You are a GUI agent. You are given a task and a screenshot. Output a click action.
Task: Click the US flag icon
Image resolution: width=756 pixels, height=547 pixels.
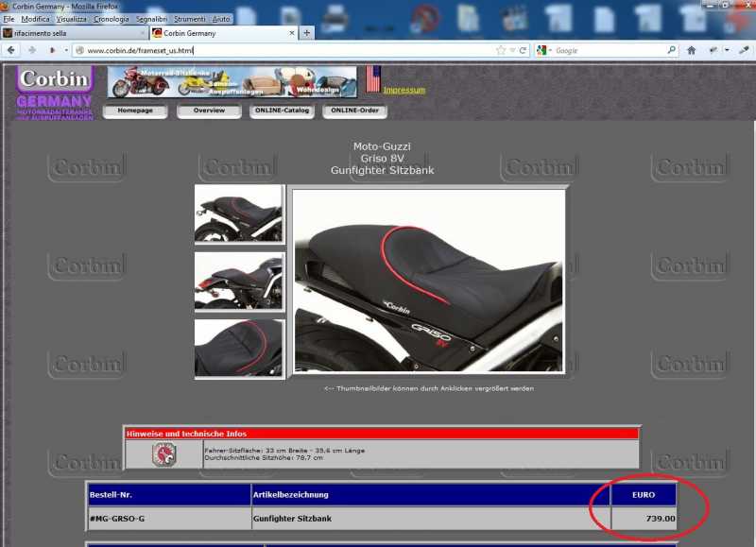click(373, 79)
